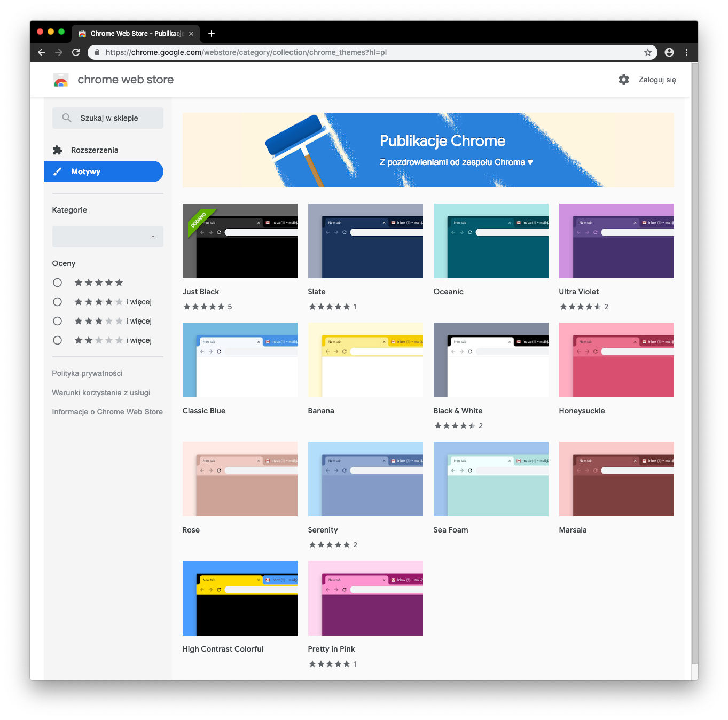Screen dimensions: 728x720
Task: Click the Oceanic theme title
Action: pyautogui.click(x=449, y=292)
